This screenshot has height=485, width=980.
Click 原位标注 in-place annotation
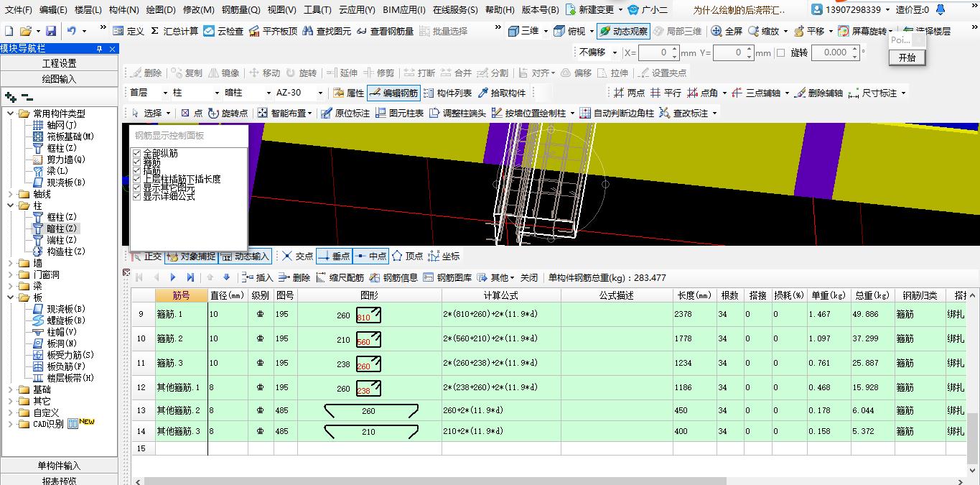[x=345, y=114]
